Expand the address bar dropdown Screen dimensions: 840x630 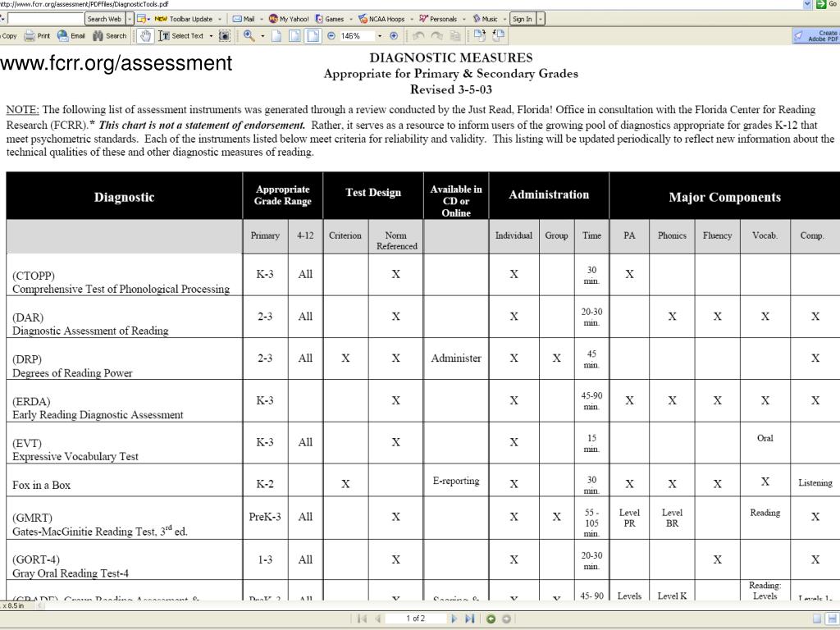tap(807, 4)
